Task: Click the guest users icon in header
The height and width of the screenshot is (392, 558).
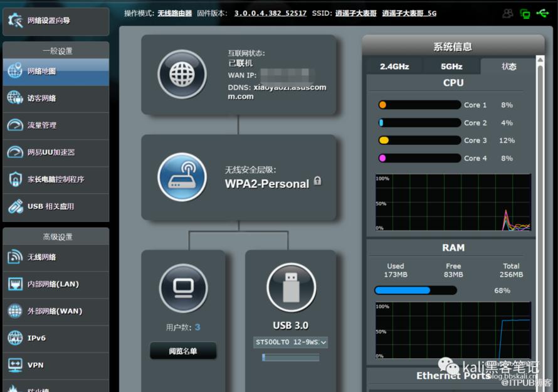Action: pyautogui.click(x=508, y=13)
